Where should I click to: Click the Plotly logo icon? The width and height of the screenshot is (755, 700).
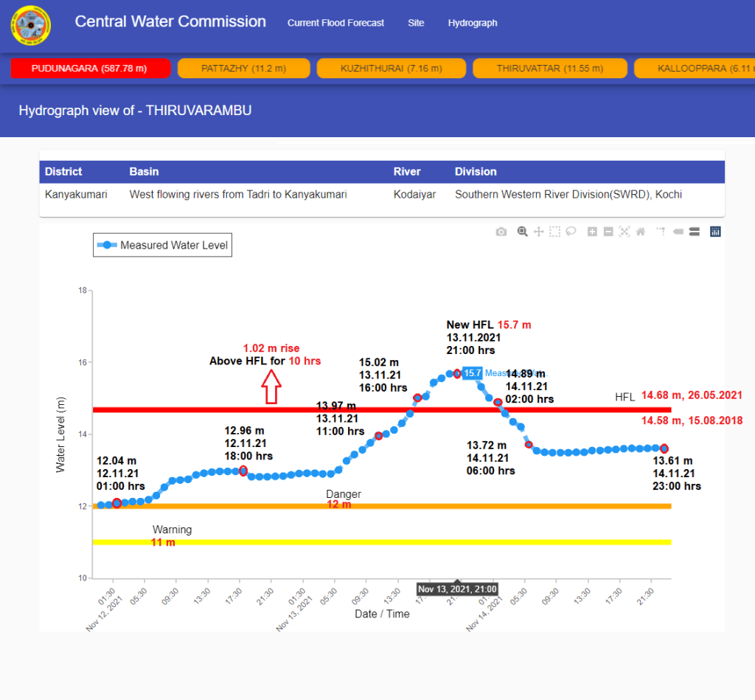(715, 232)
